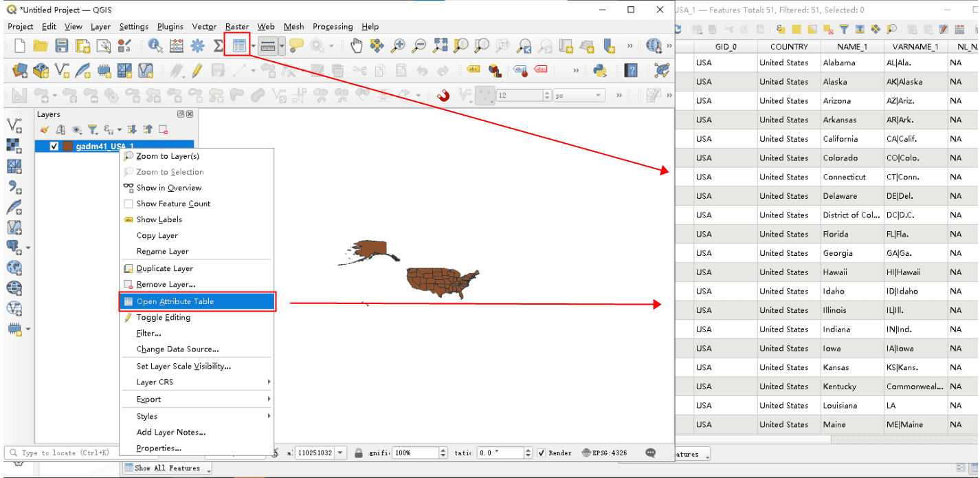Expand the Export submenu arrow
The image size is (980, 478).
(x=269, y=399)
